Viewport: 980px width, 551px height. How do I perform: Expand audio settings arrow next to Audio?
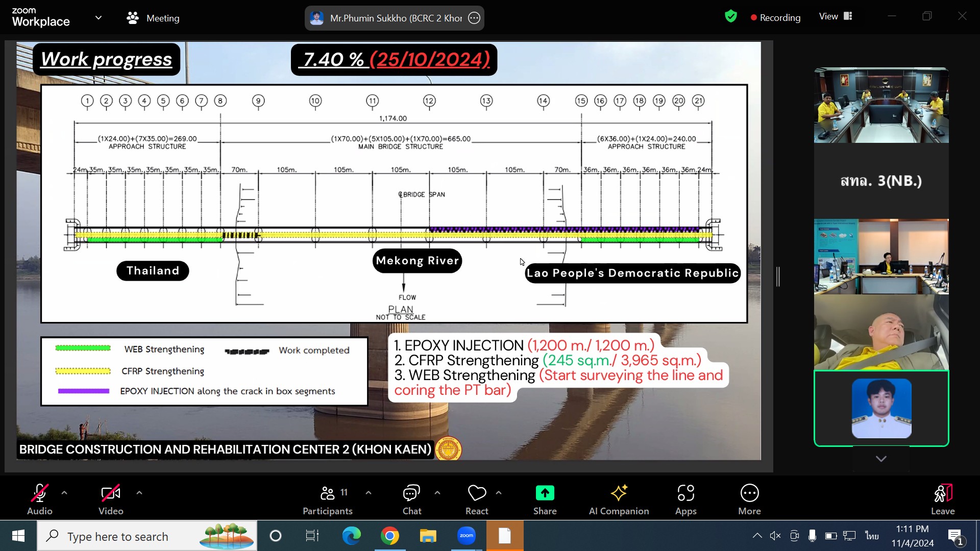click(64, 493)
